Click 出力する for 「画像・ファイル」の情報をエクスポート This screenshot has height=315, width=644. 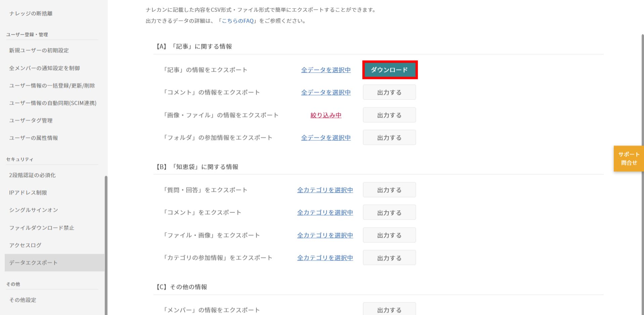click(x=389, y=115)
